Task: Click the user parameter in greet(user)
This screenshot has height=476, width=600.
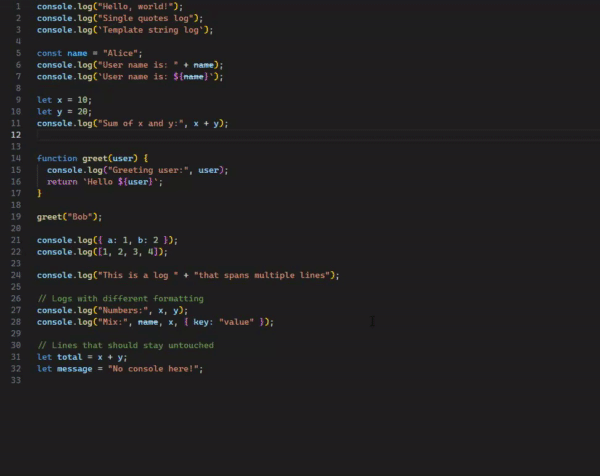Action: tap(122, 158)
